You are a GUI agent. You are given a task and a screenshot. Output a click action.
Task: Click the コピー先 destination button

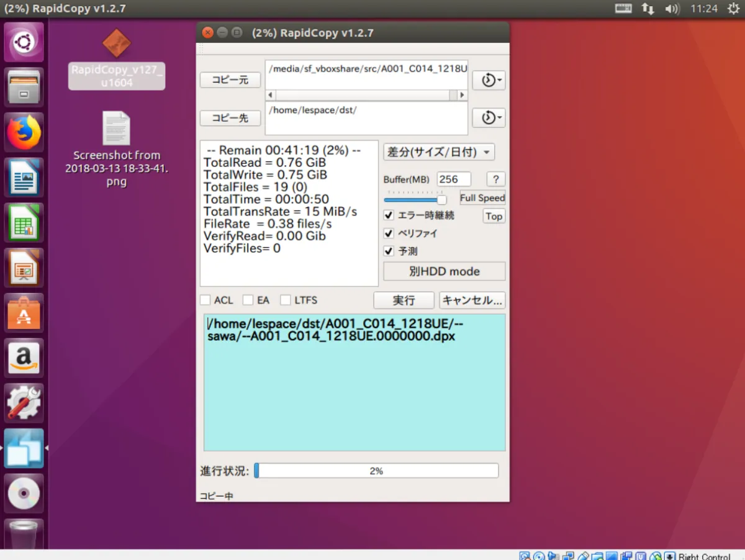[230, 117]
